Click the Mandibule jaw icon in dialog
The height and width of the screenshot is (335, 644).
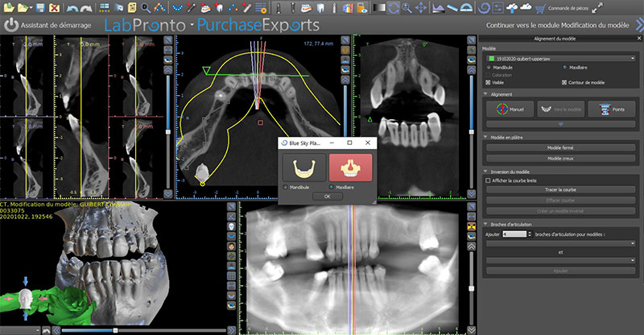click(x=303, y=167)
